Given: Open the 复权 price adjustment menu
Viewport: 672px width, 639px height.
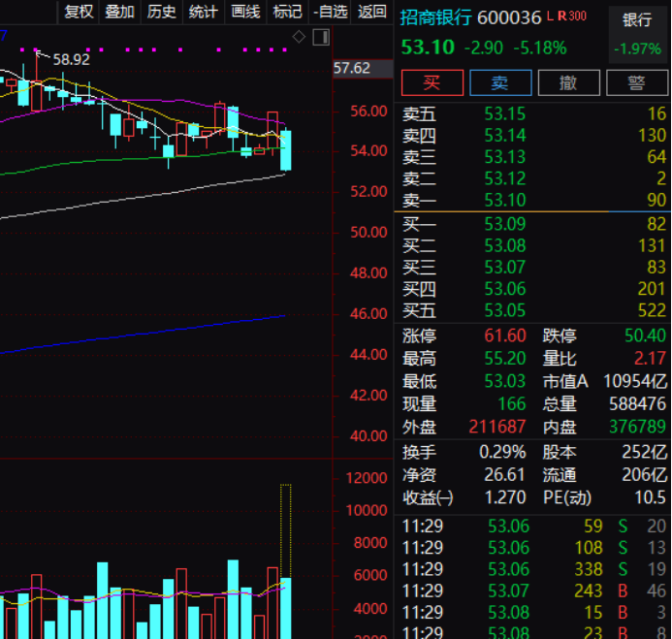Looking at the screenshot, I should coord(79,12).
